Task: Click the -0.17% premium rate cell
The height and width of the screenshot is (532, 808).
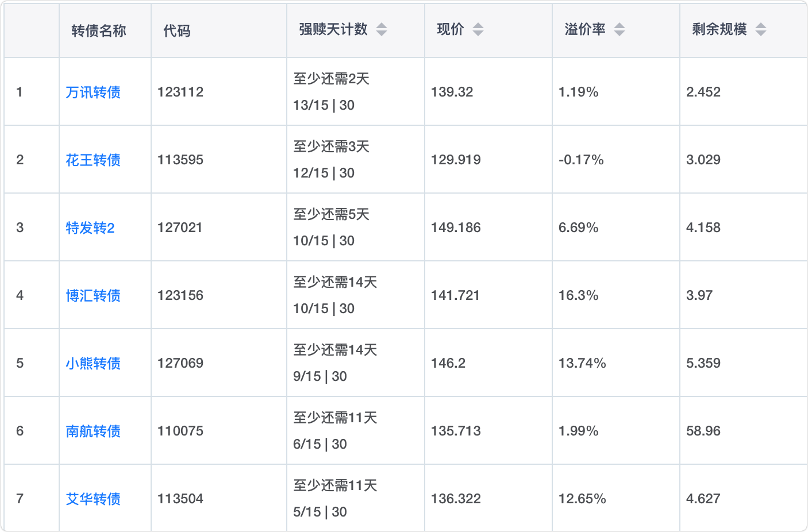Action: 581,160
